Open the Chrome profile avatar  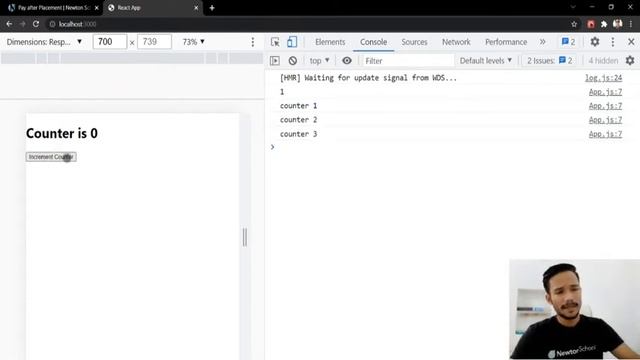tap(618, 24)
